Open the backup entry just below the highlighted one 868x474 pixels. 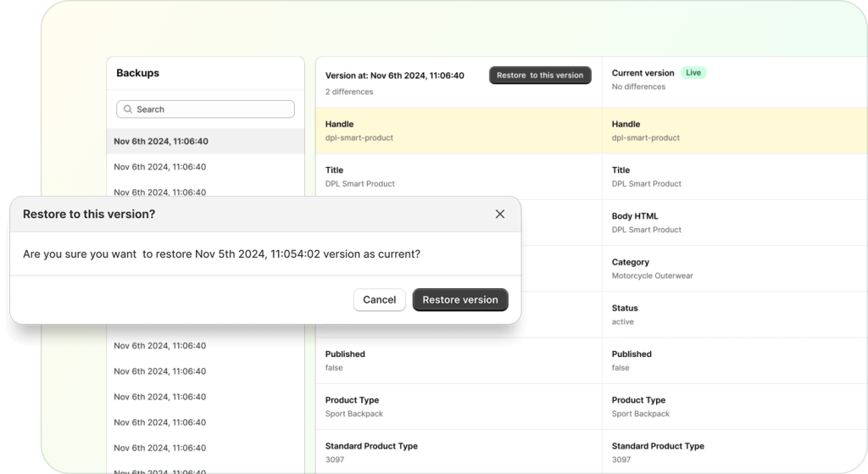[161, 167]
